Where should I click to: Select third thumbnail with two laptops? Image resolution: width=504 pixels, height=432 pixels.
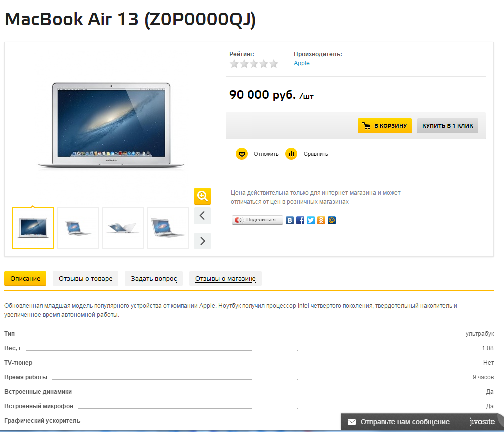pyautogui.click(x=123, y=228)
